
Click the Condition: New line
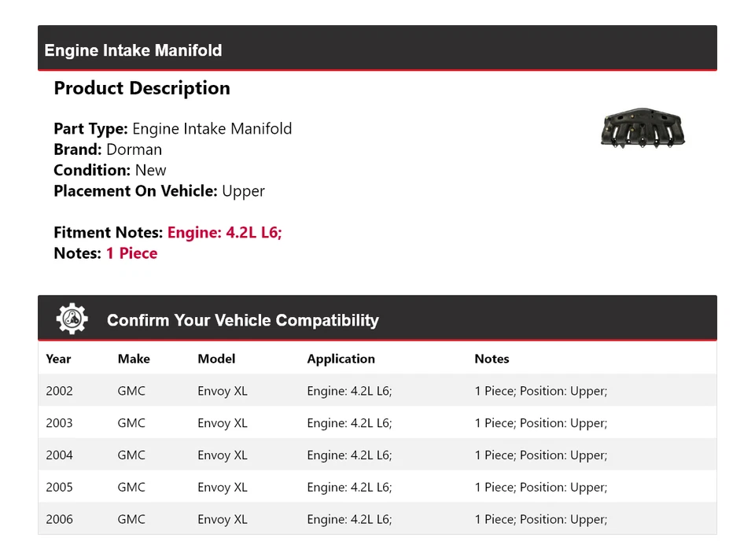[110, 170]
